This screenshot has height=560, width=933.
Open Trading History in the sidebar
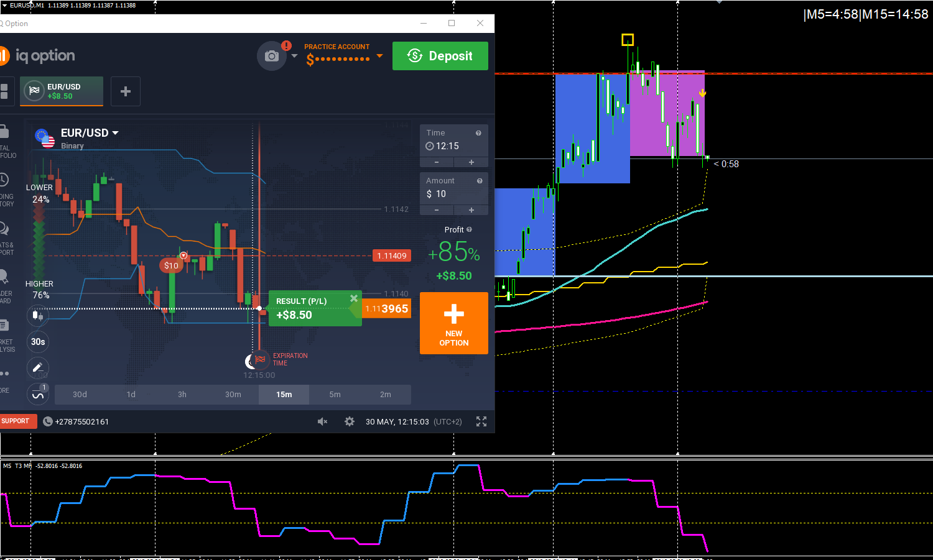point(5,190)
